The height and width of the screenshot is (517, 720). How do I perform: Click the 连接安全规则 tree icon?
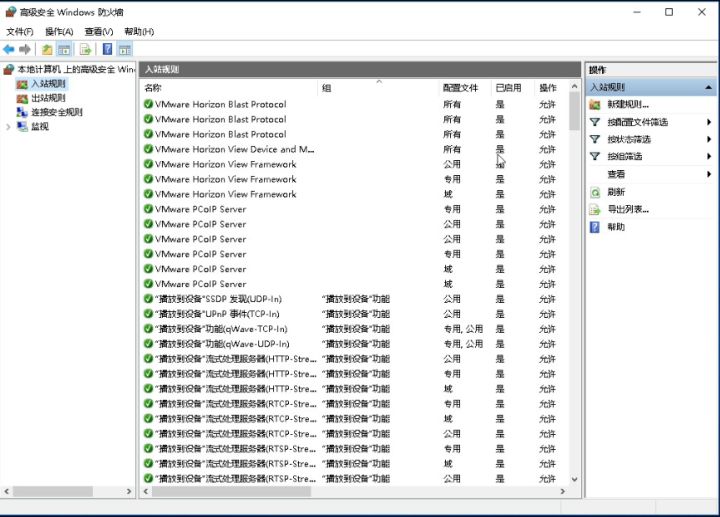click(22, 112)
